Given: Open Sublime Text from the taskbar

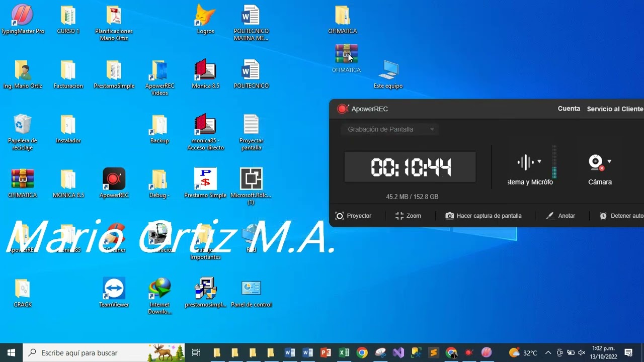Looking at the screenshot, I should click(434, 352).
